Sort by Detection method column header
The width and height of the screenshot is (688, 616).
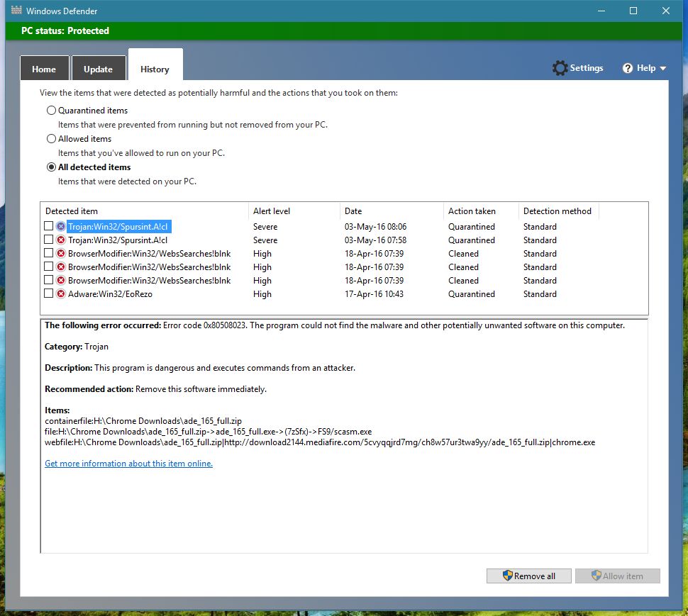559,211
